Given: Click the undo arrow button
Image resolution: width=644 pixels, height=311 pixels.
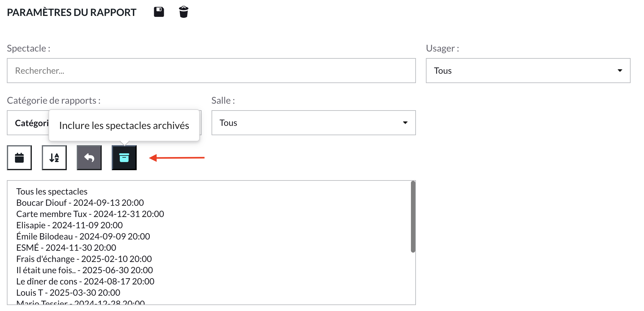Looking at the screenshot, I should pyautogui.click(x=89, y=158).
